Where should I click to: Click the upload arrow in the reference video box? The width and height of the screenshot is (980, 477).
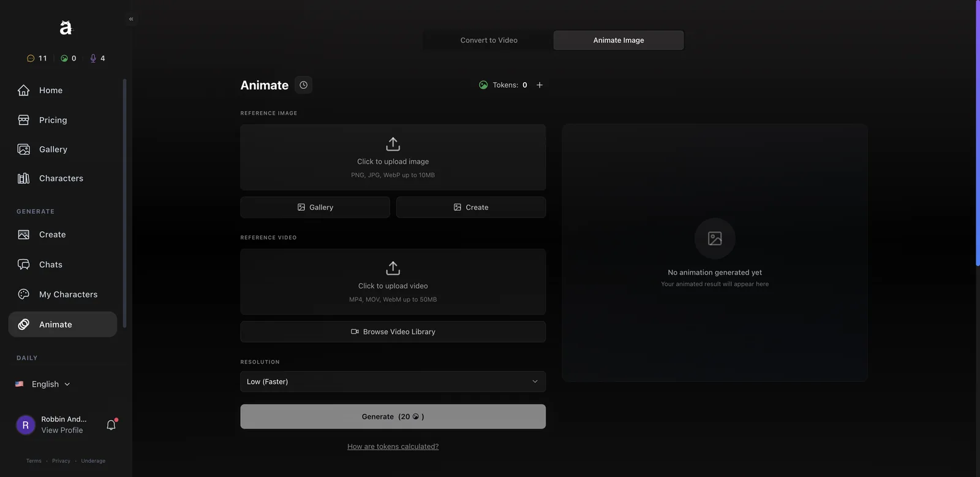click(x=393, y=268)
